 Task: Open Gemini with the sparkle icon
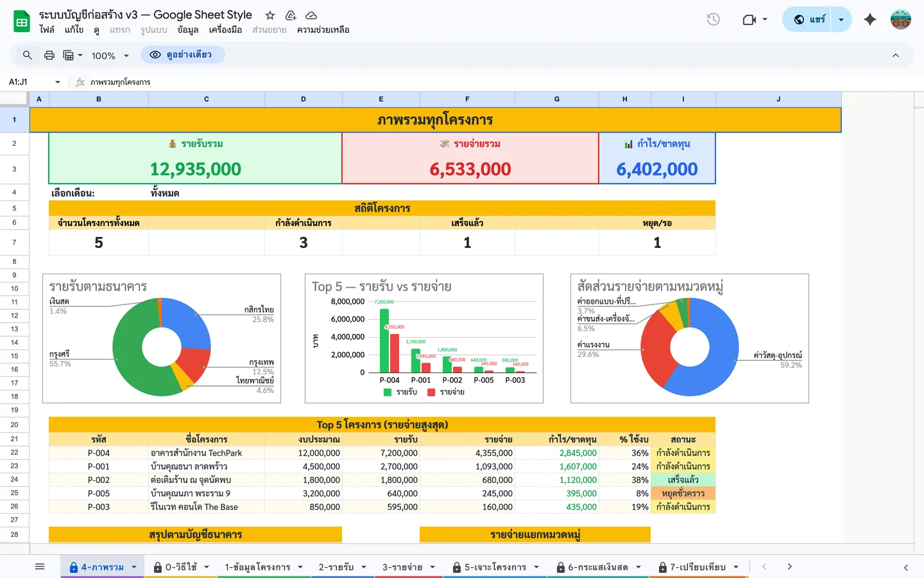click(869, 20)
